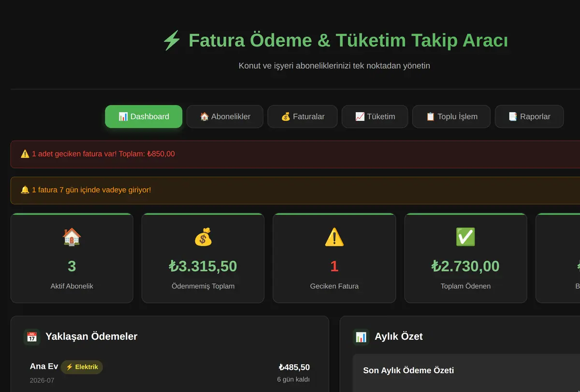Click the ₺485,50 upcoming payment amount
Screen dimensions: 580x392
(x=294, y=367)
